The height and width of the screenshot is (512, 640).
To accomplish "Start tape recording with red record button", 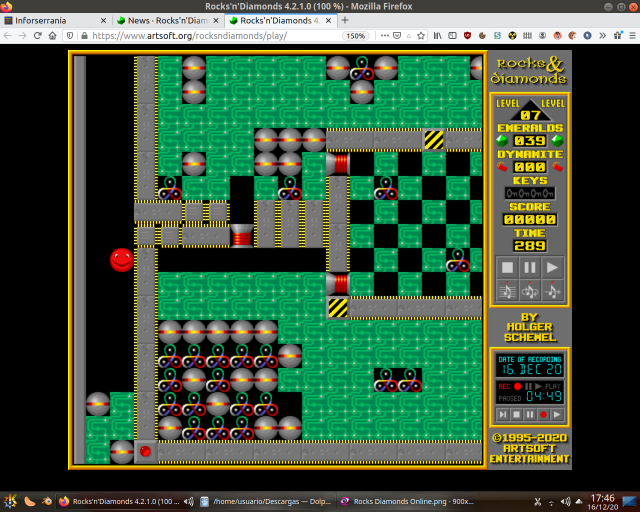I will coord(543,414).
